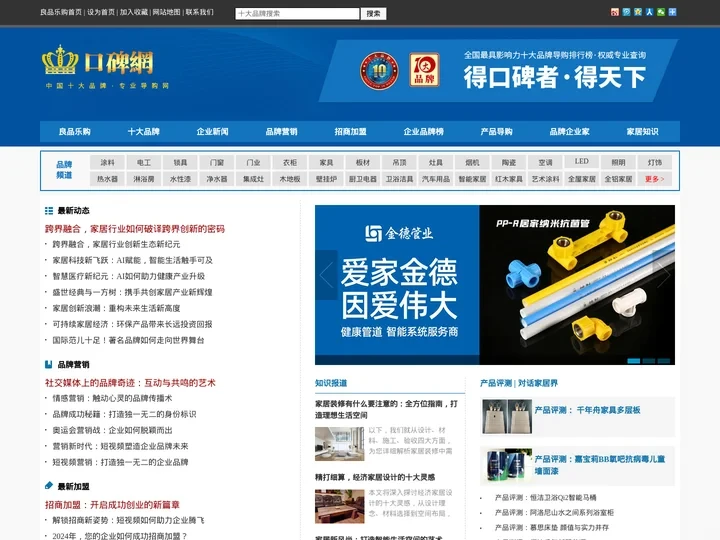Open article 国际范儿十足！著名品牌
This screenshot has width=720, height=540.
[129, 340]
